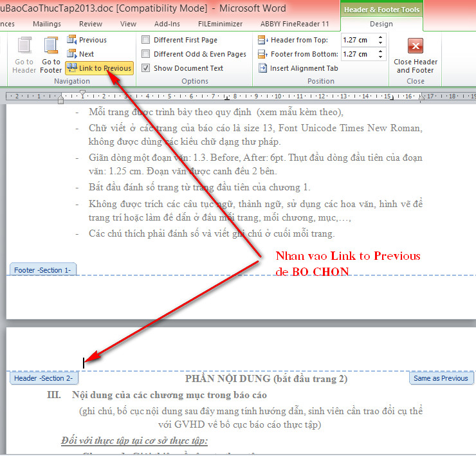Close Header and Footer red X button
Viewport: 476px width, 456px height.
[416, 46]
